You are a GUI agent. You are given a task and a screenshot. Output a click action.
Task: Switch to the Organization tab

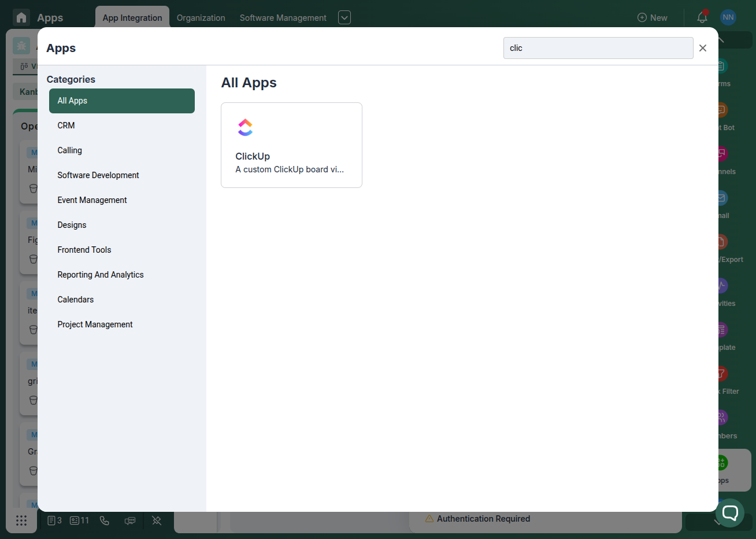(x=201, y=17)
